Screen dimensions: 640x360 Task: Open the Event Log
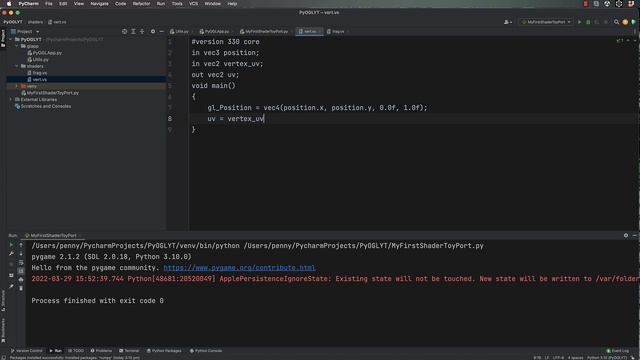618,351
